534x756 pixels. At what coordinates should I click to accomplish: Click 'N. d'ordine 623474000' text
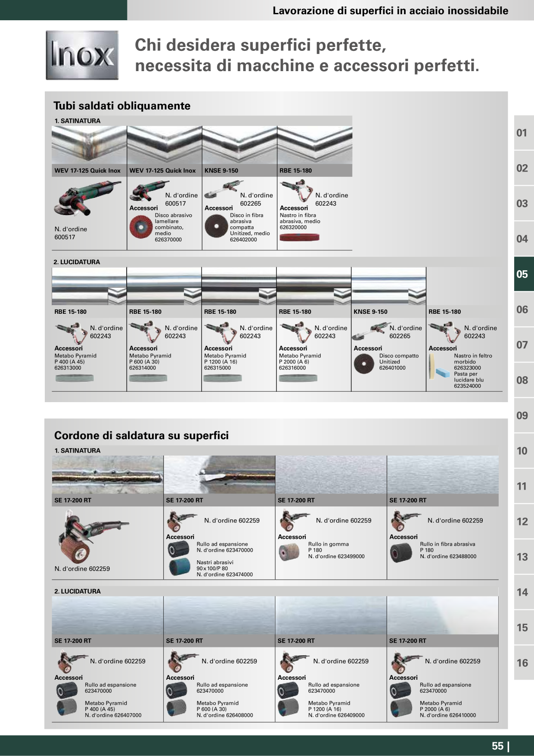(x=225, y=574)
